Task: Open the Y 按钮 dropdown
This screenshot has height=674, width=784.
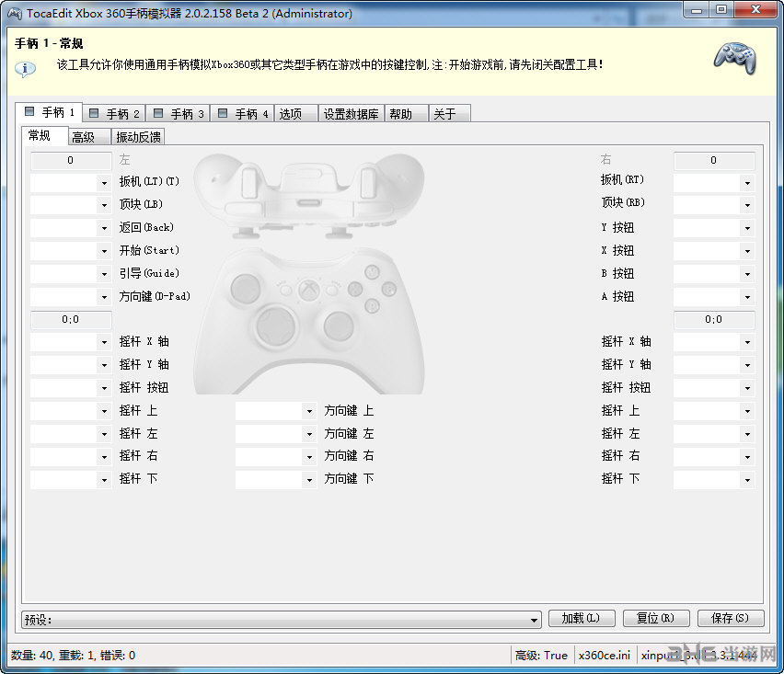Action: tap(714, 228)
